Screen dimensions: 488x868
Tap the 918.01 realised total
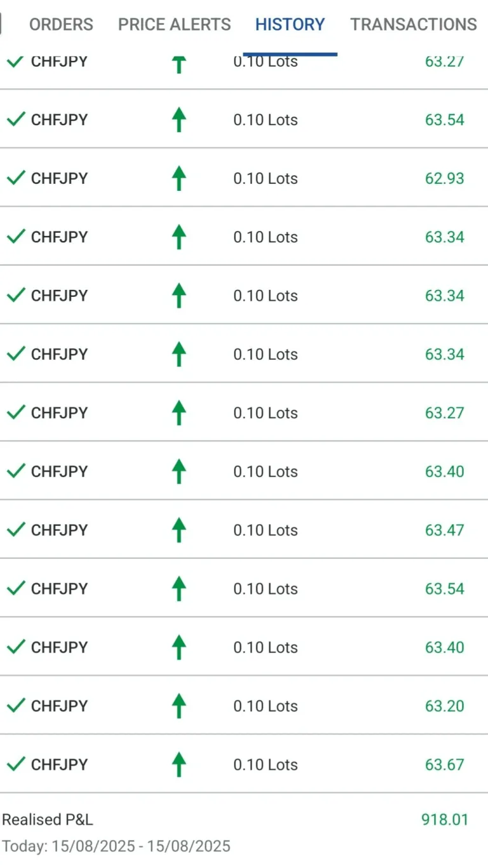tap(444, 820)
